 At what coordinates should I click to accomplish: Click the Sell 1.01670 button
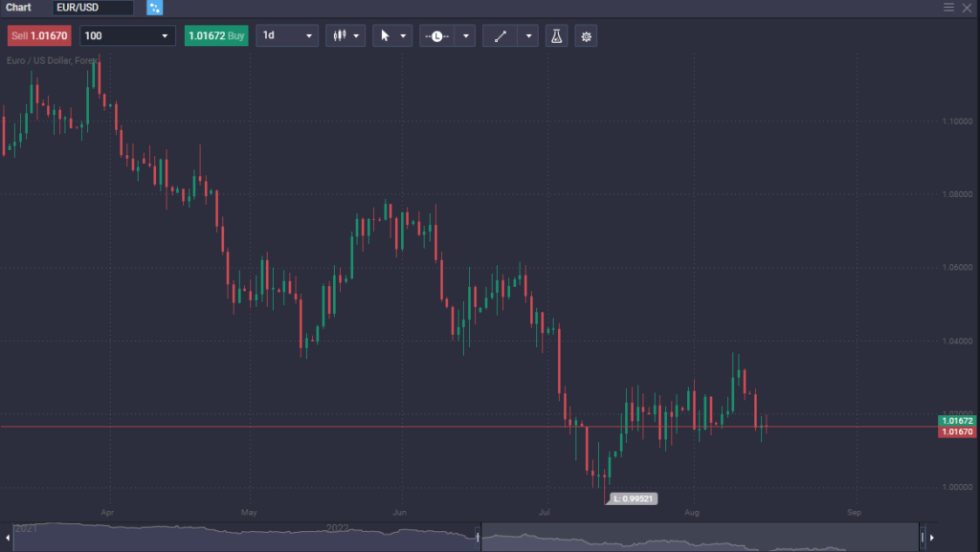click(x=39, y=36)
